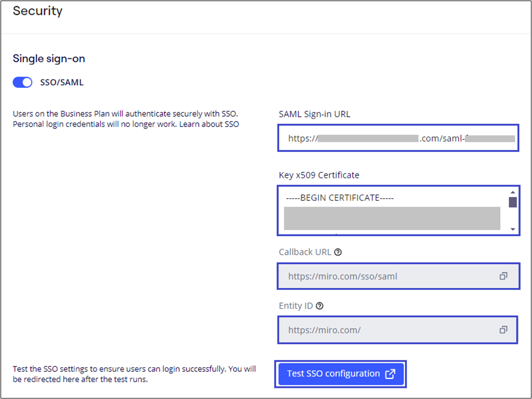Viewport: 532px width, 399px height.
Task: Select the Callback URL miro.com/sso/saml field
Action: pyautogui.click(x=380, y=276)
